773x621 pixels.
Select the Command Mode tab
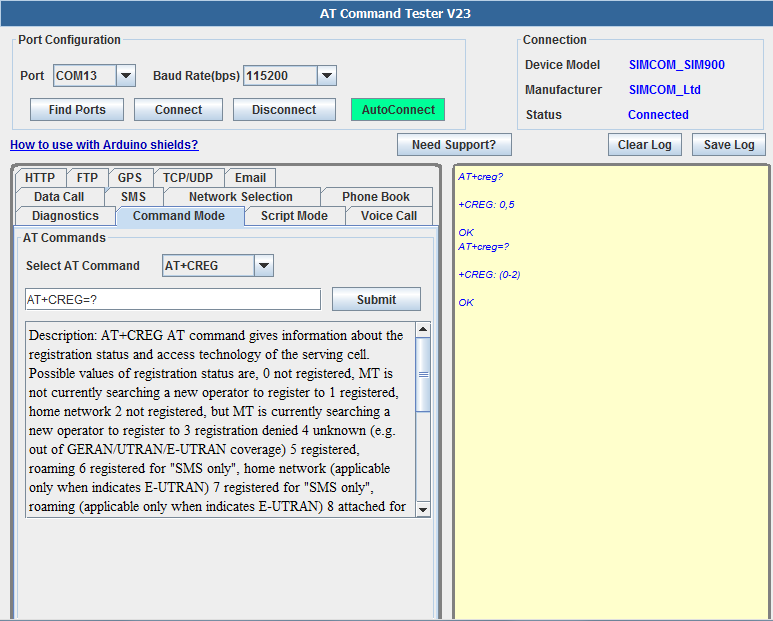[179, 216]
